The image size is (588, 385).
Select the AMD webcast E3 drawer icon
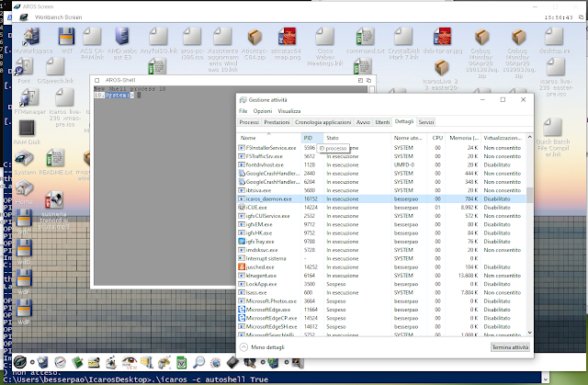pyautogui.click(x=122, y=37)
